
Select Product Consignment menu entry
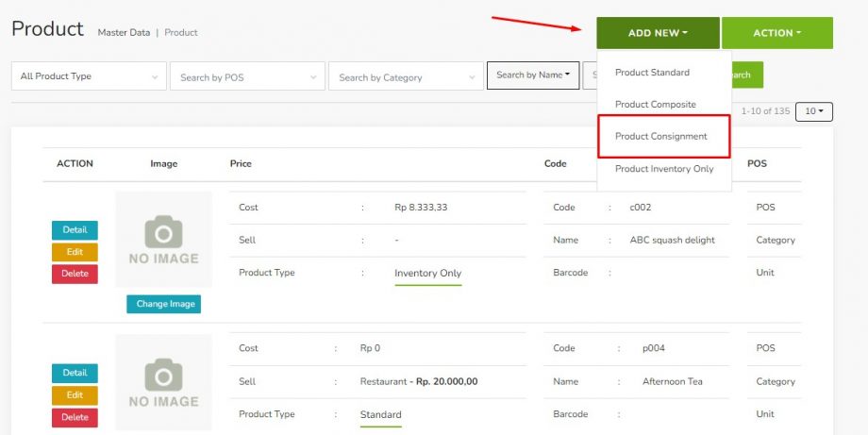[x=663, y=136]
